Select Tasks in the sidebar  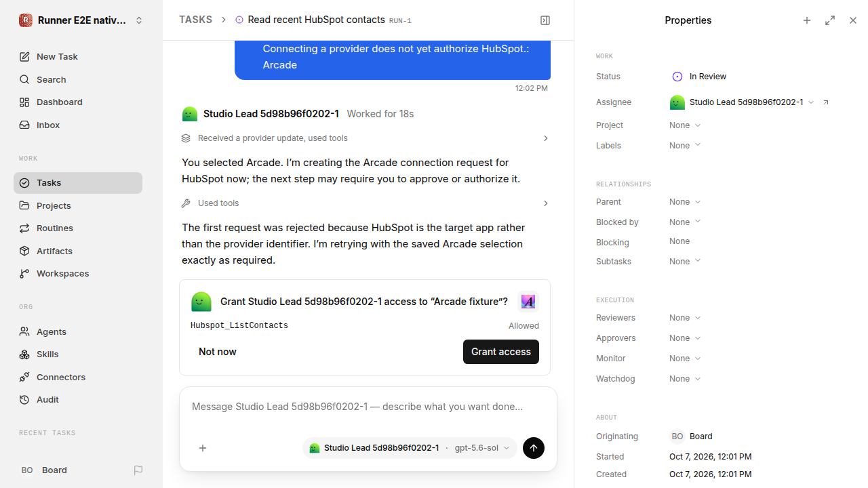click(x=78, y=183)
